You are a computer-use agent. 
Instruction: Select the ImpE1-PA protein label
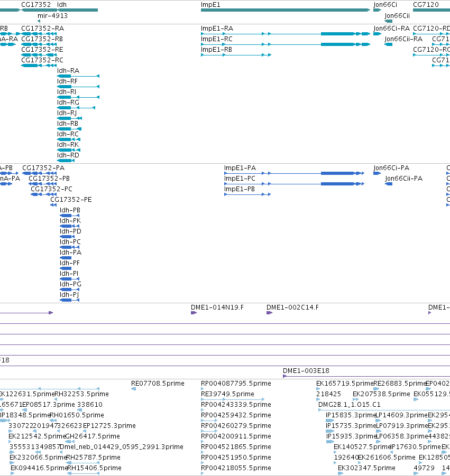[x=240, y=168]
